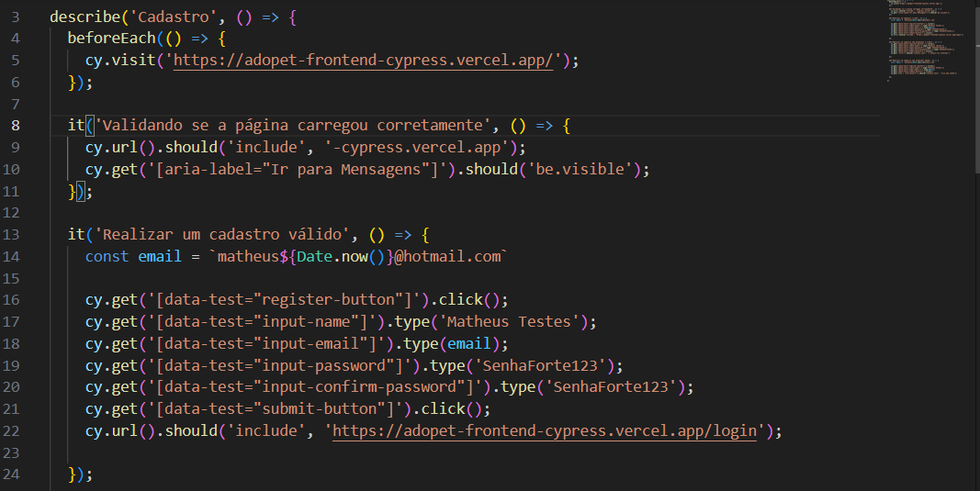The height and width of the screenshot is (491, 980).
Task: Click 'cy.url()' on line 22
Action: [120, 431]
